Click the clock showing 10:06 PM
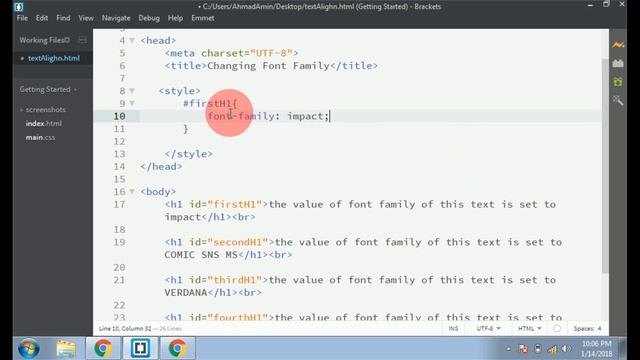This screenshot has height=360, width=640. point(596,344)
